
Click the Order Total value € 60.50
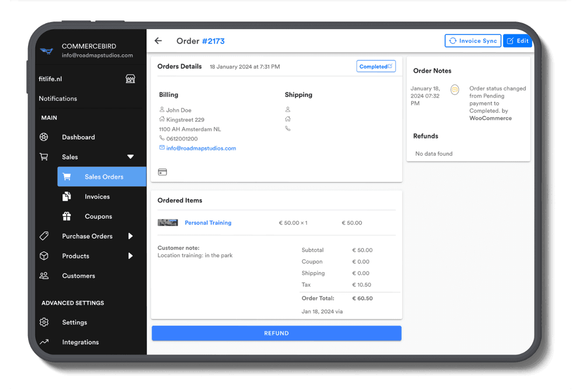[362, 298]
